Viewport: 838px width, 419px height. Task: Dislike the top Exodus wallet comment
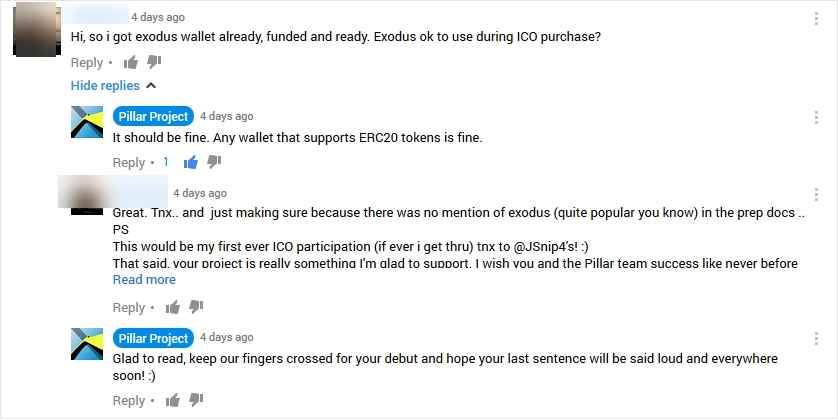(154, 63)
